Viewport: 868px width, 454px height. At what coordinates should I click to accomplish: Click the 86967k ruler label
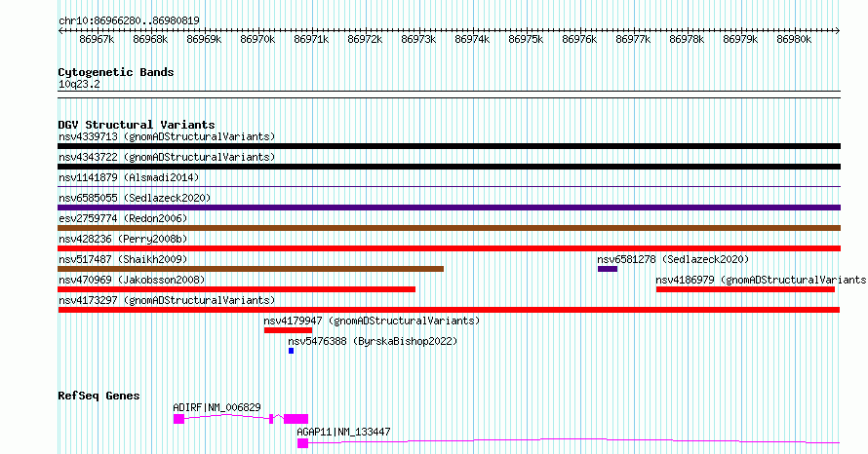(x=97, y=39)
